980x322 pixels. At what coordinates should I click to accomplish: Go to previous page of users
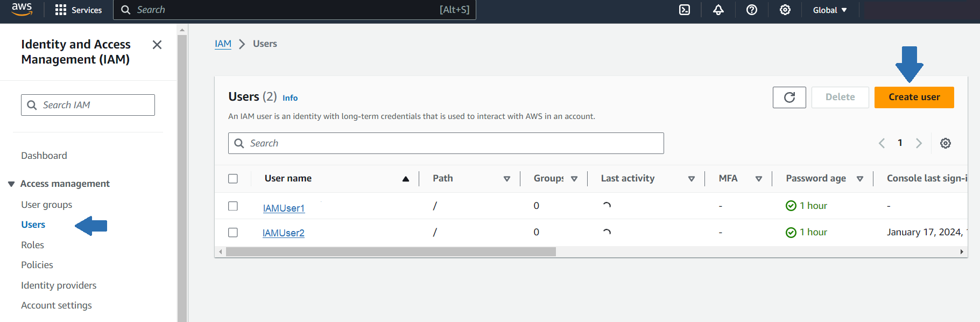pos(882,143)
